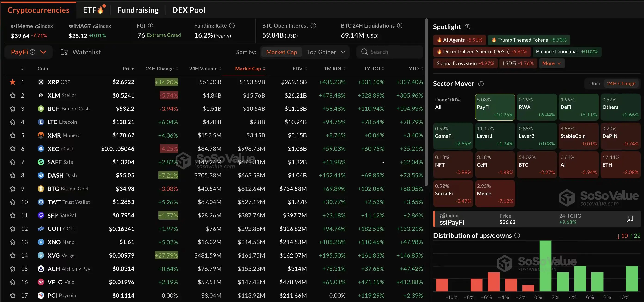Expand the More spotlight categories
Screen dimensions: 644x302
551,63
